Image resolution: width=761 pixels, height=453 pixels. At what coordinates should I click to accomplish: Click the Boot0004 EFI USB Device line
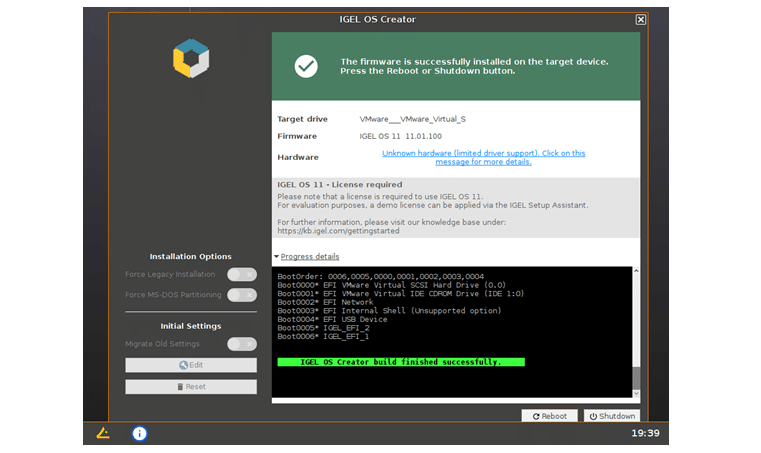[332, 319]
